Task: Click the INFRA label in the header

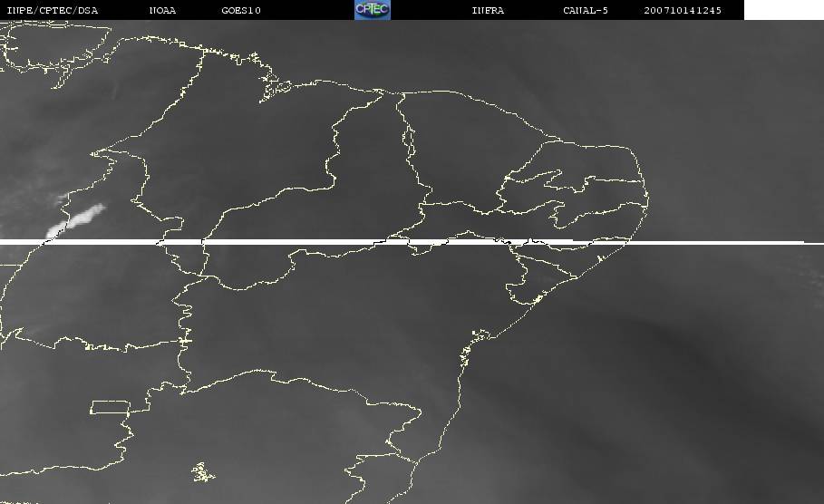Action: point(488,11)
